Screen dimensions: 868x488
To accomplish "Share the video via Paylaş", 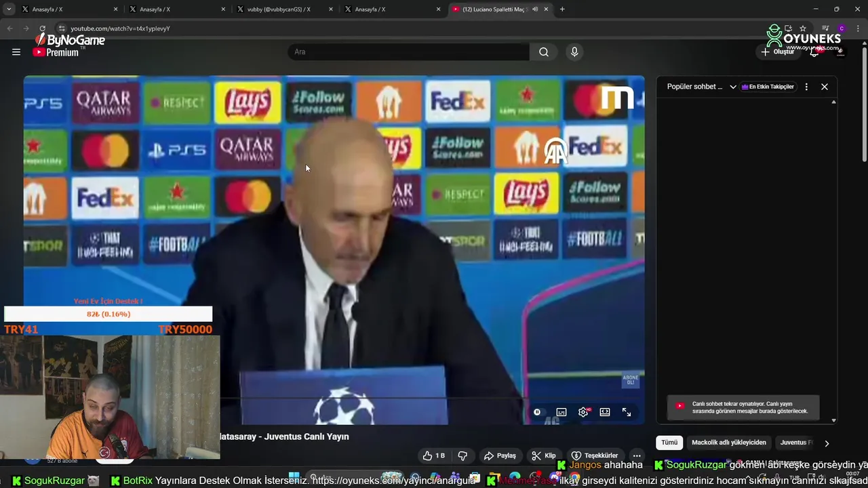I will click(500, 455).
